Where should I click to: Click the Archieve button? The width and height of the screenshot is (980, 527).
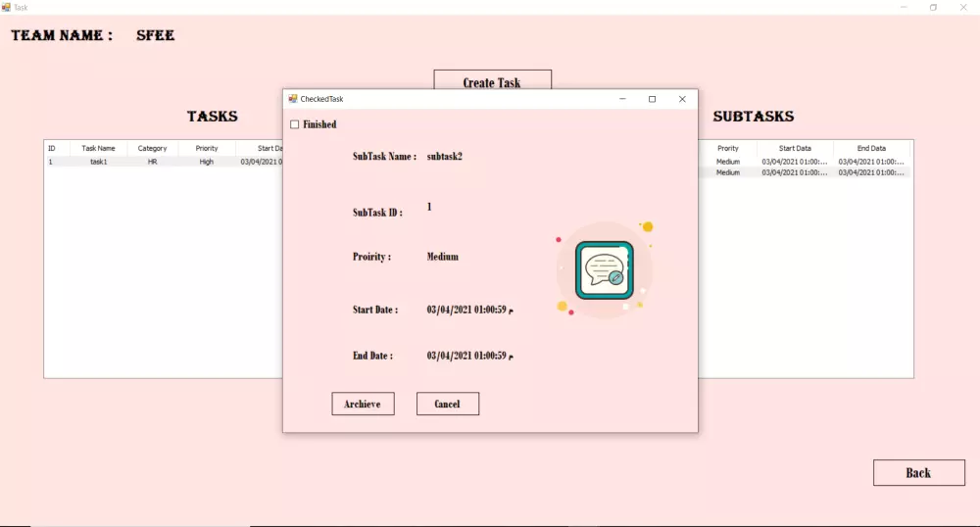(x=364, y=404)
